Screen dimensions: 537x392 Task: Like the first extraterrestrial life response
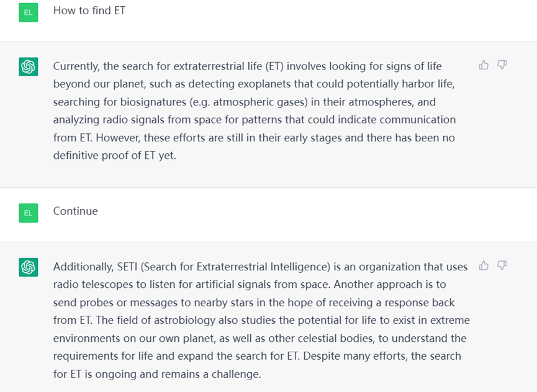(484, 65)
